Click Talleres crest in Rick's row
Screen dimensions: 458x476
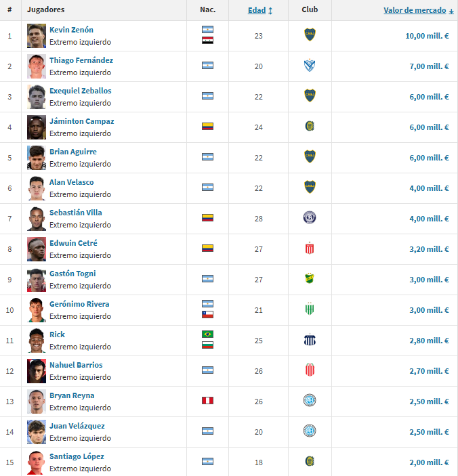click(x=310, y=340)
